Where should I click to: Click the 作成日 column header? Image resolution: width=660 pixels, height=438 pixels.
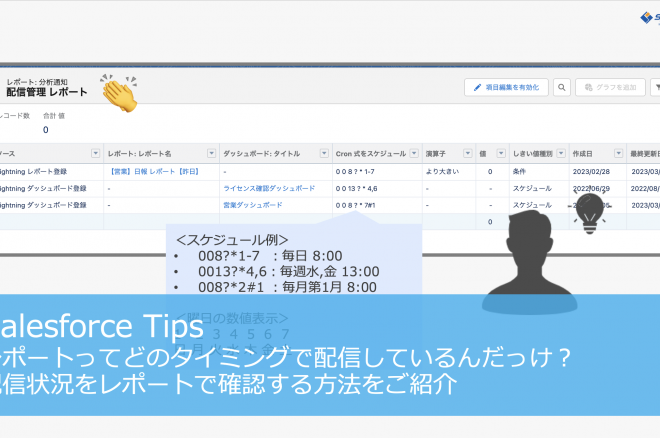[583, 154]
